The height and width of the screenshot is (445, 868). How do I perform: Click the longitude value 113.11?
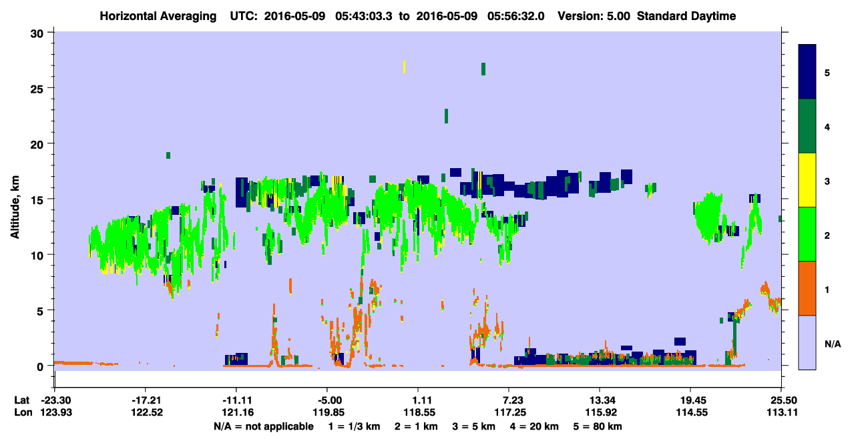click(x=781, y=412)
